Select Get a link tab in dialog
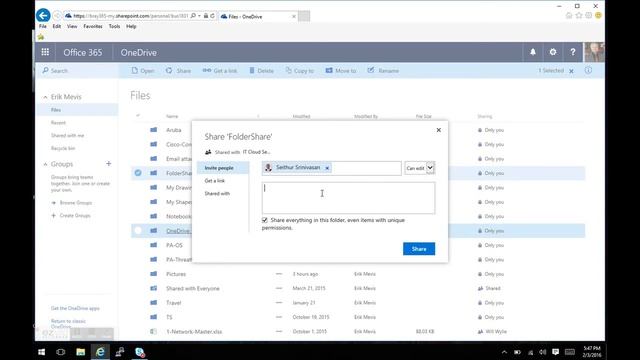This screenshot has width=640, height=360. (x=215, y=180)
